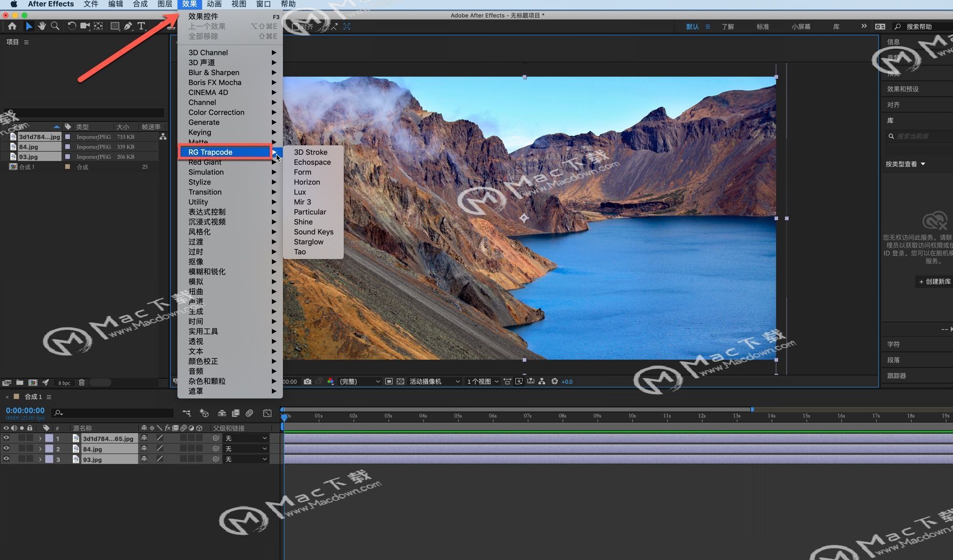Open parent dropdown for layer 3d1d784...65.jpg
This screenshot has width=953, height=560.
click(246, 438)
